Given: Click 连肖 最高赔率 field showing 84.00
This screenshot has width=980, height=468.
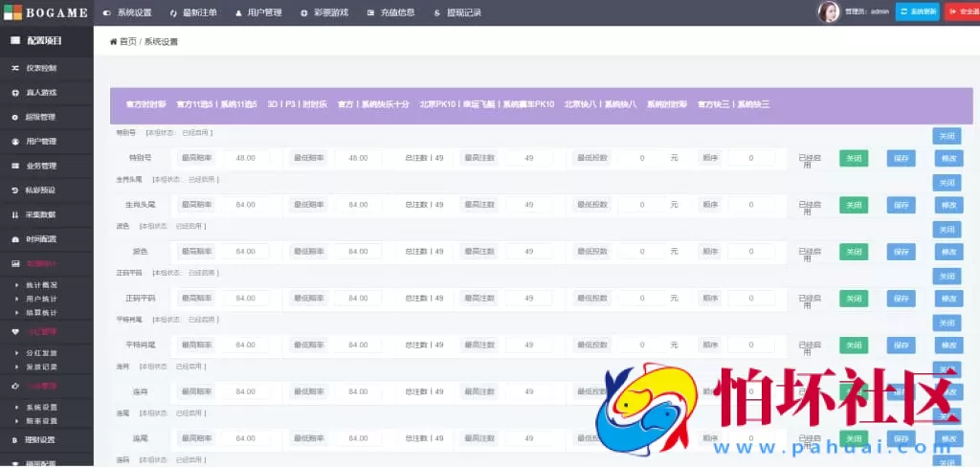Looking at the screenshot, I should pos(245,391).
